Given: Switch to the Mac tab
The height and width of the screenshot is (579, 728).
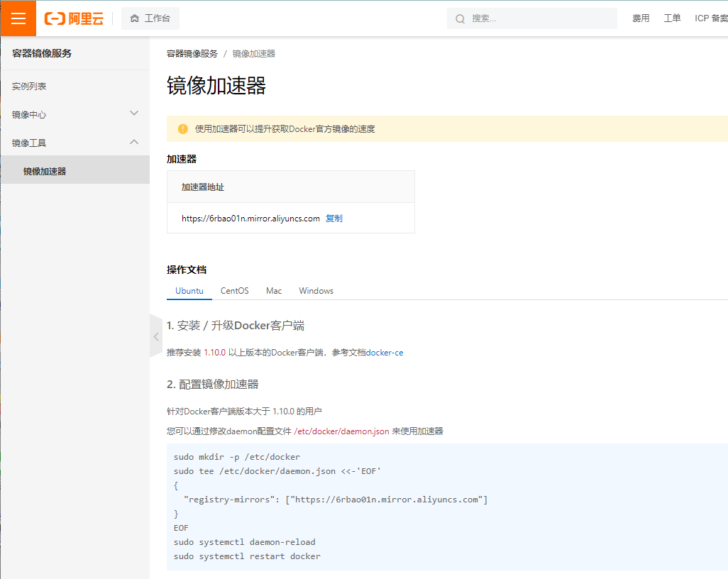Looking at the screenshot, I should click(274, 291).
